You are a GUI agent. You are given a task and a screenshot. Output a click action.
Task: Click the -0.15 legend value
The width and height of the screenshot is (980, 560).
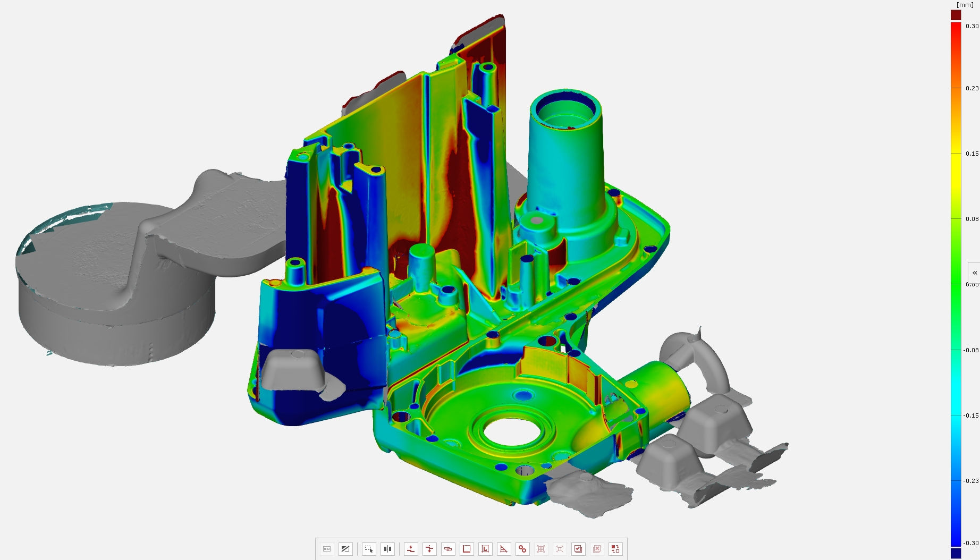(971, 415)
